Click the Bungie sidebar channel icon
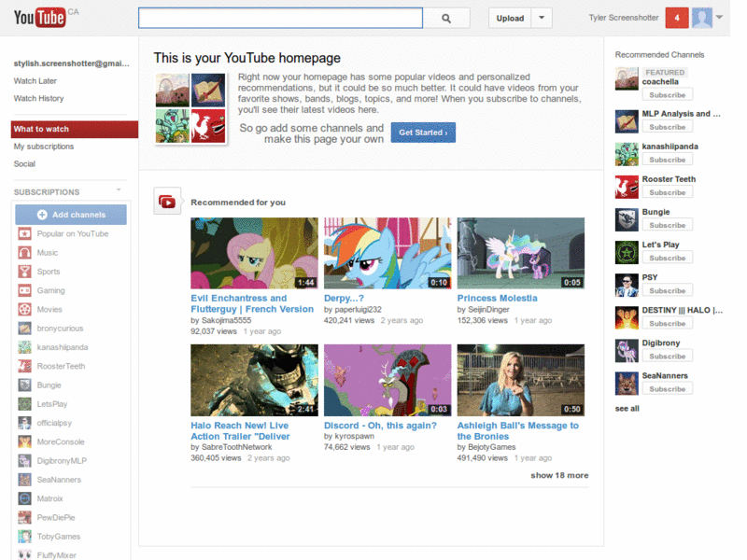Screen dimensions: 747x560 pos(25,385)
